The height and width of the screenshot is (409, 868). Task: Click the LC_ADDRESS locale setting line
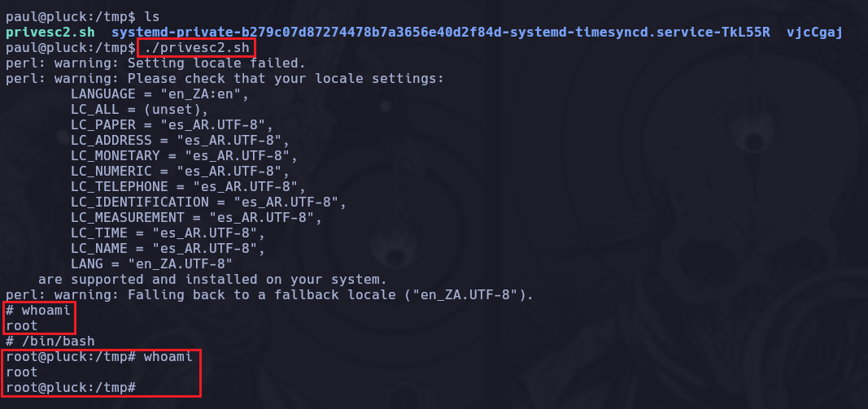180,140
